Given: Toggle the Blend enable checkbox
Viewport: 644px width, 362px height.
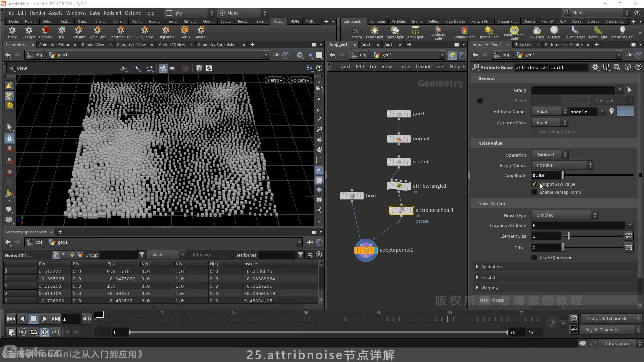Looking at the screenshot, I should [480, 101].
